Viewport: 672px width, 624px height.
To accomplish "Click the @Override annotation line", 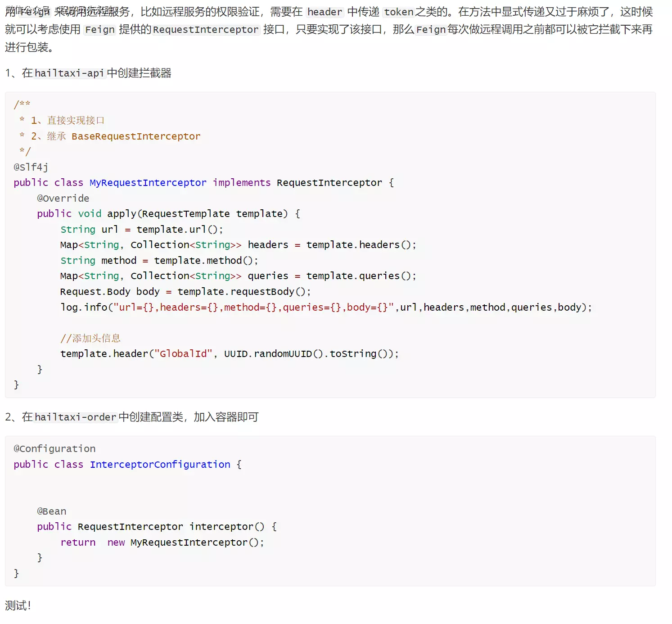I will pyautogui.click(x=63, y=199).
